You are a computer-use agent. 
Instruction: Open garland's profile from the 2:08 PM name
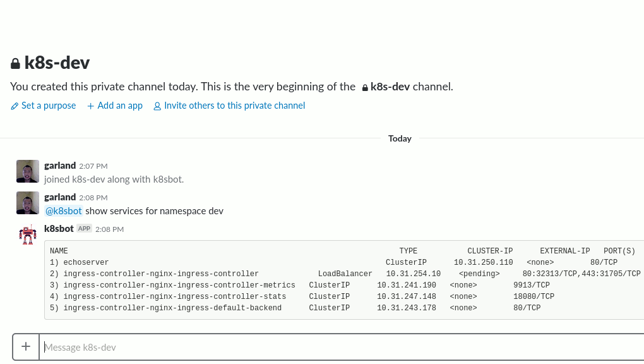click(x=60, y=197)
